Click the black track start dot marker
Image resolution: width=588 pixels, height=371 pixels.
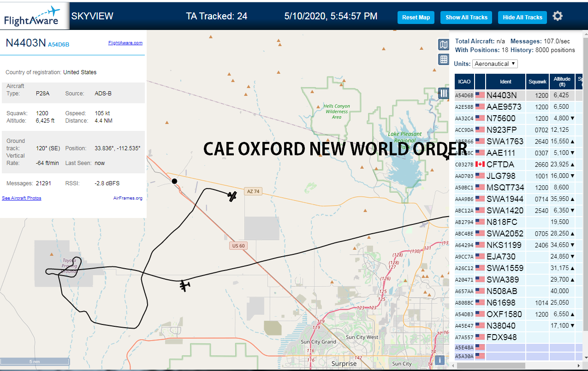pos(174,181)
